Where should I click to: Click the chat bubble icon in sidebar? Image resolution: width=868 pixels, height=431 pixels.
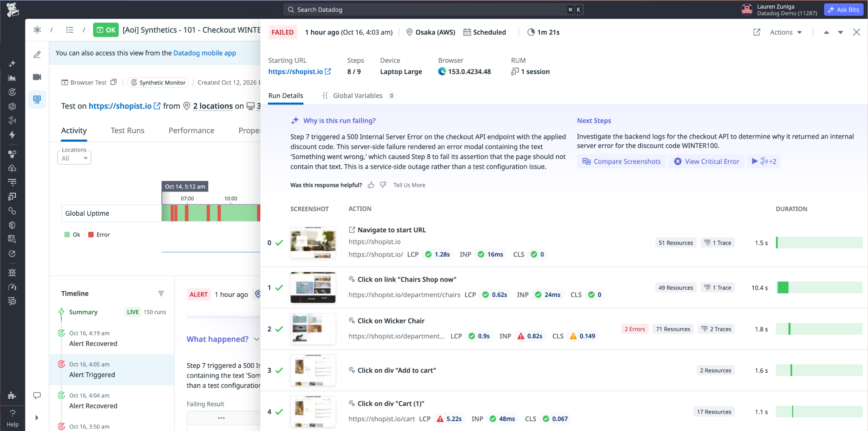(37, 396)
